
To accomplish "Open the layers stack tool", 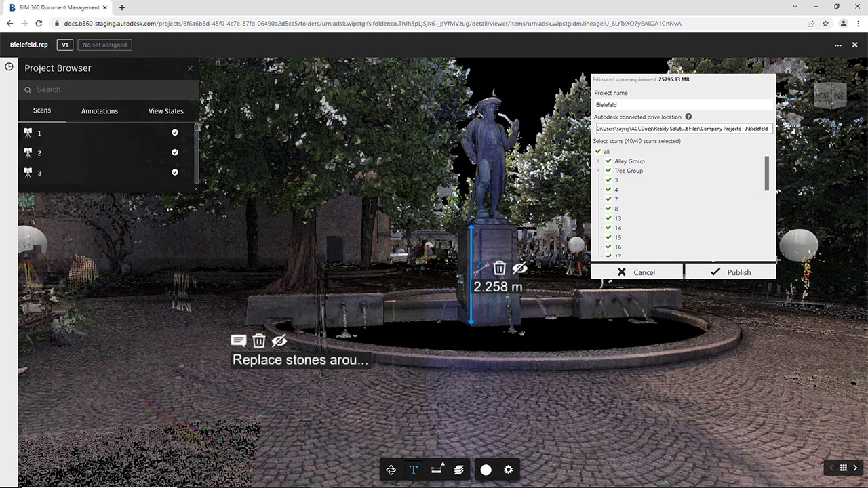I will click(459, 470).
